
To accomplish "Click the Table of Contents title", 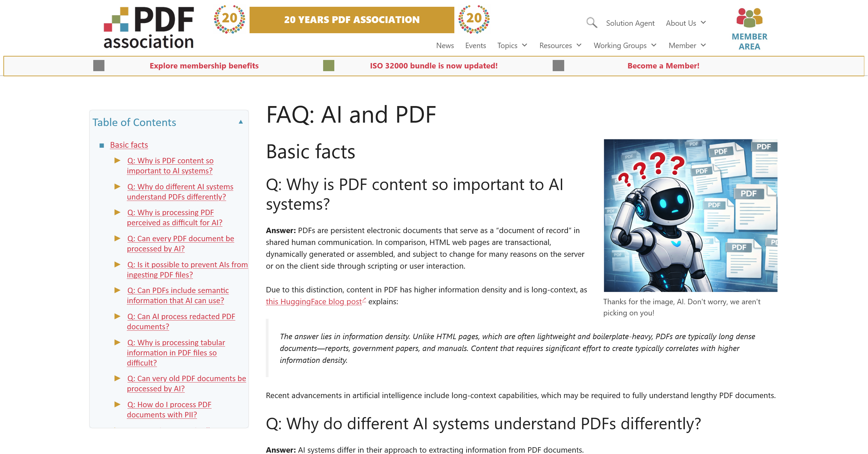I will 134,122.
